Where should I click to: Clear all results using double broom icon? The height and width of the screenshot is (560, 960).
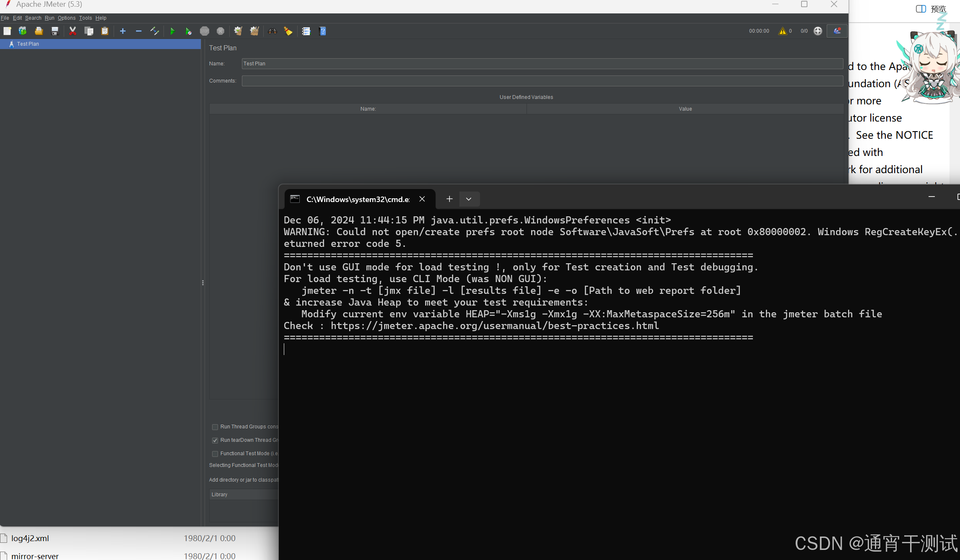(254, 31)
